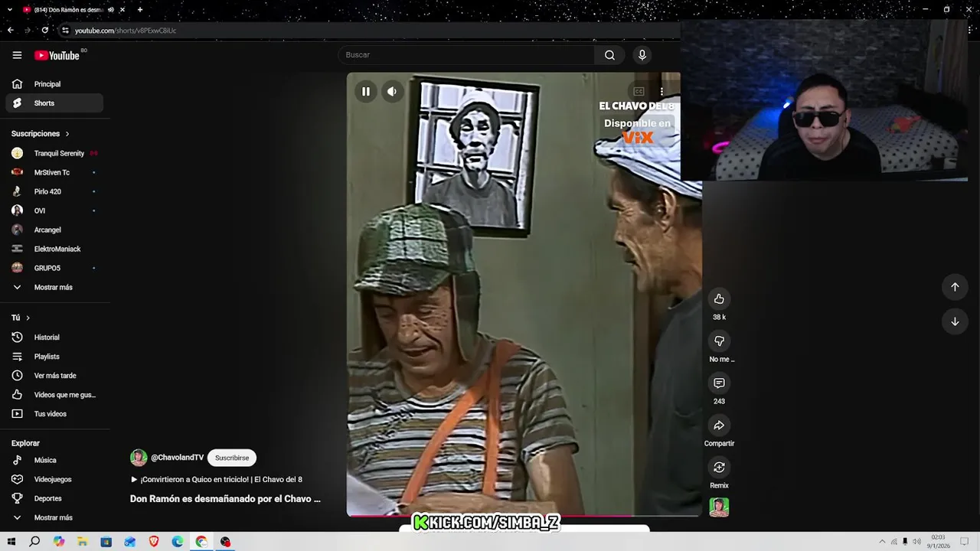Open the Windows Start menu

[x=11, y=542]
